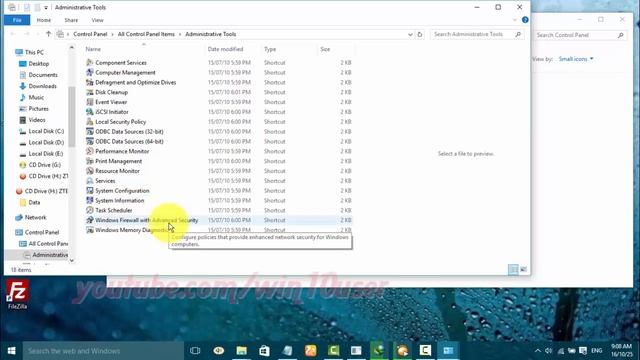Click the Up one level arrow

48,34
